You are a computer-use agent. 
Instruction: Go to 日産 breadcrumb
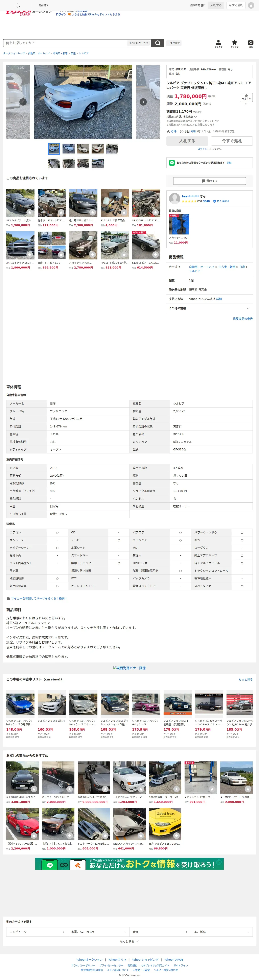coord(73,54)
